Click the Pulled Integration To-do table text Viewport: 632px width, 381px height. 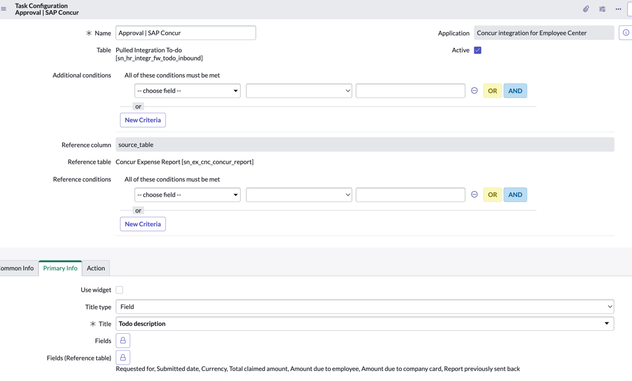[x=159, y=54]
